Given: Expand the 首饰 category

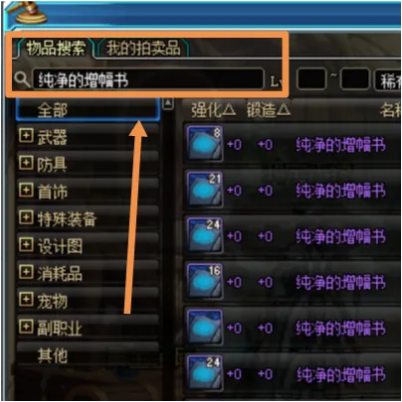Looking at the screenshot, I should point(26,190).
